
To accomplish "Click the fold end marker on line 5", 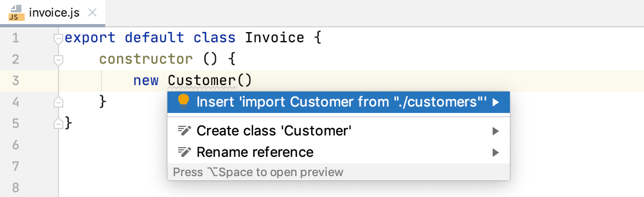I will click(x=58, y=123).
